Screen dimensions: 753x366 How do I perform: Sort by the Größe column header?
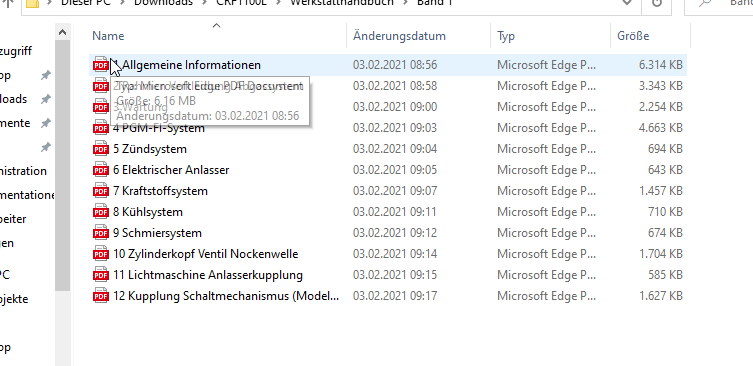tap(633, 36)
